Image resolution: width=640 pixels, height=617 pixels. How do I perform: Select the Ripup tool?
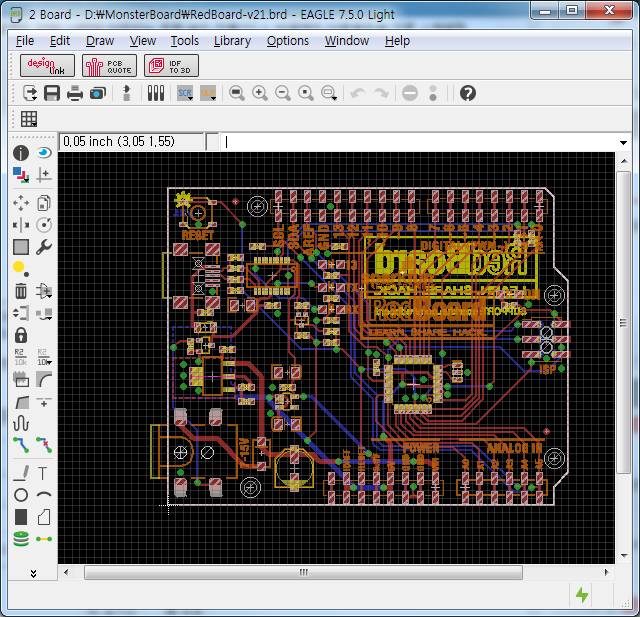[44, 445]
